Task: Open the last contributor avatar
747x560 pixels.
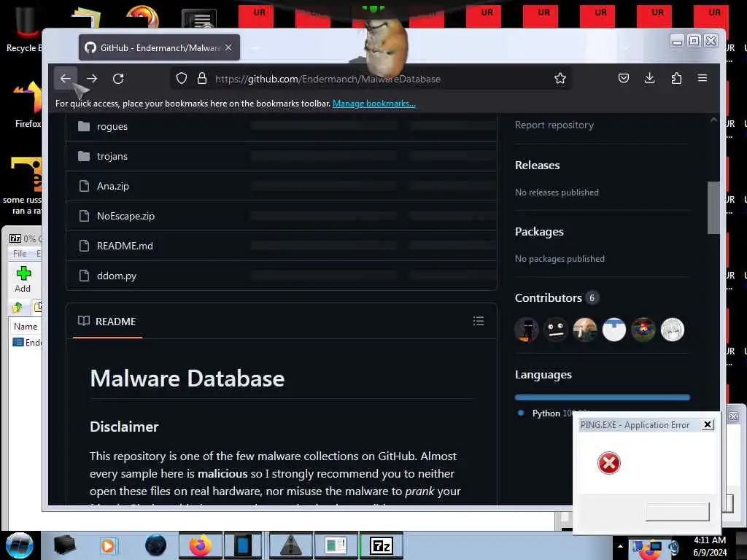Action: (672, 330)
